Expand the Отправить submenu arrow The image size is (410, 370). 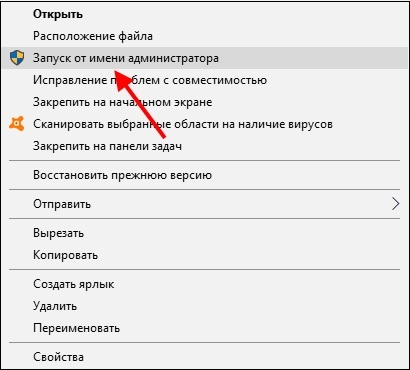tap(395, 204)
